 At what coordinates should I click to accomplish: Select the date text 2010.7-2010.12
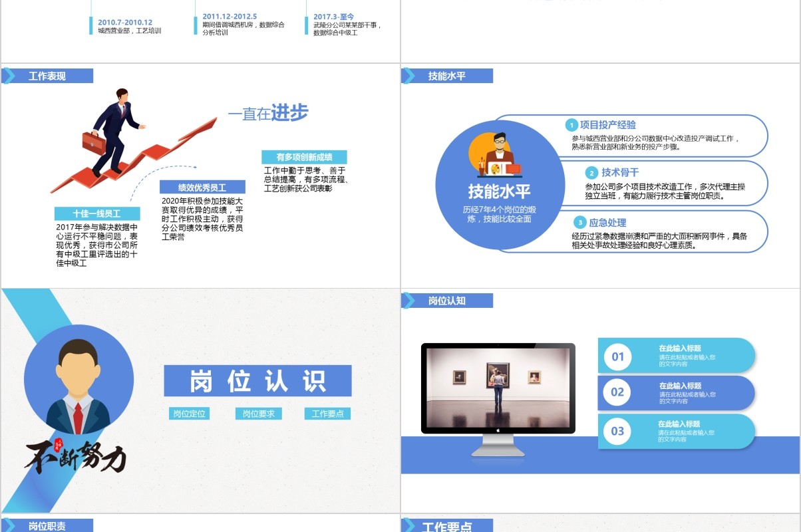tap(125, 22)
